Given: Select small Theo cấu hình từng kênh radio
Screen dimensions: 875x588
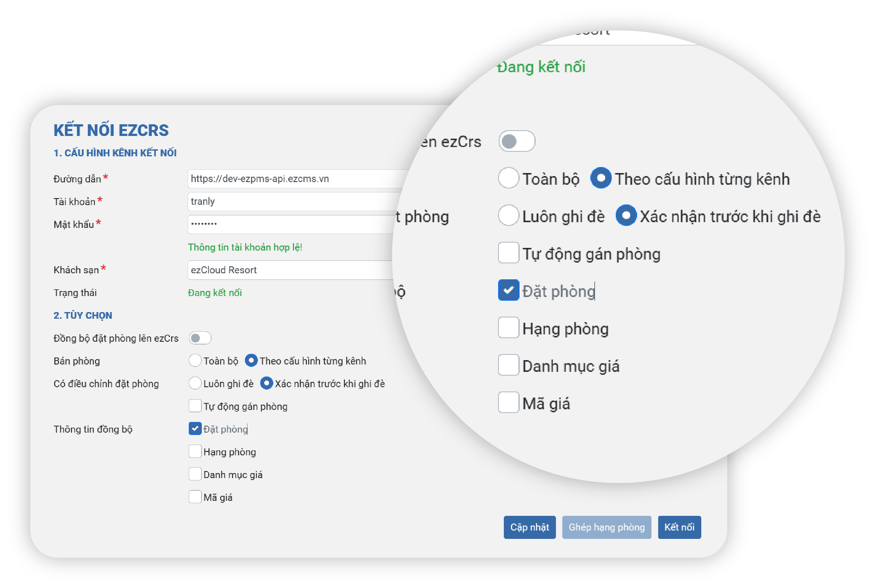Looking at the screenshot, I should (x=251, y=360).
